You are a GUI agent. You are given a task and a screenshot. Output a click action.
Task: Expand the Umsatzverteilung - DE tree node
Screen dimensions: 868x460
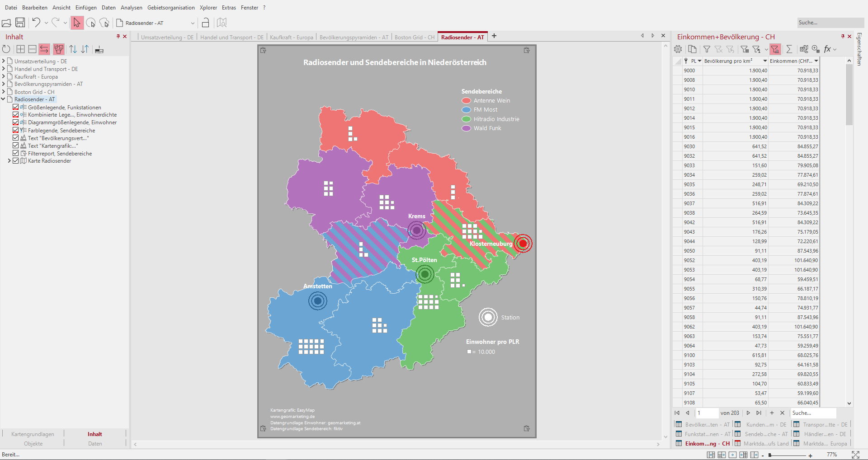click(4, 61)
